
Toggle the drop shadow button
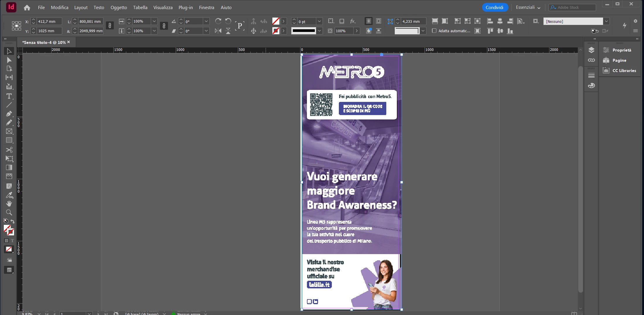(342, 21)
